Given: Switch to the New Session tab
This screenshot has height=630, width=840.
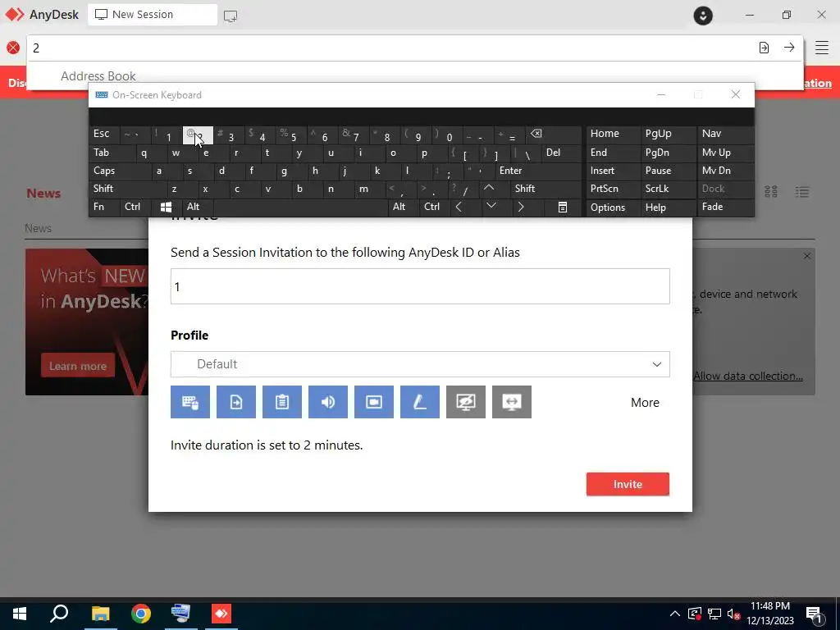Looking at the screenshot, I should pos(153,15).
